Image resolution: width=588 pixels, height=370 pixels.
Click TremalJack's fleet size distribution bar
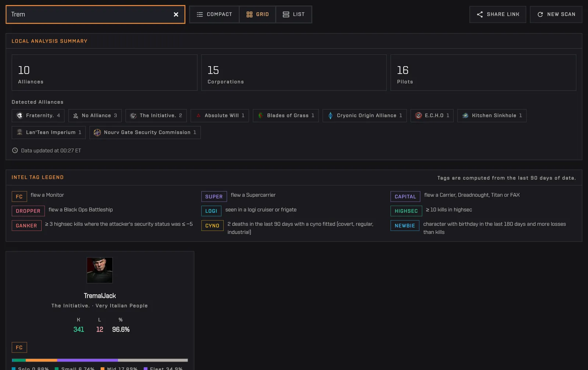(x=100, y=360)
